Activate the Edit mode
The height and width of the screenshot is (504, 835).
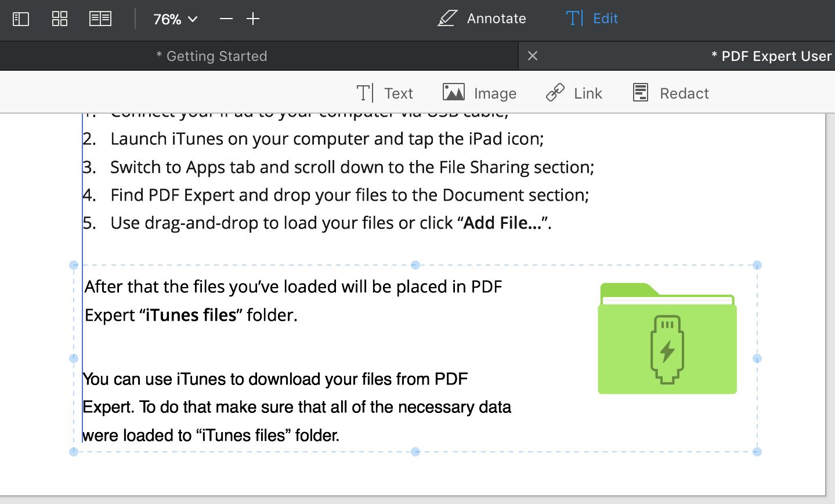click(592, 19)
